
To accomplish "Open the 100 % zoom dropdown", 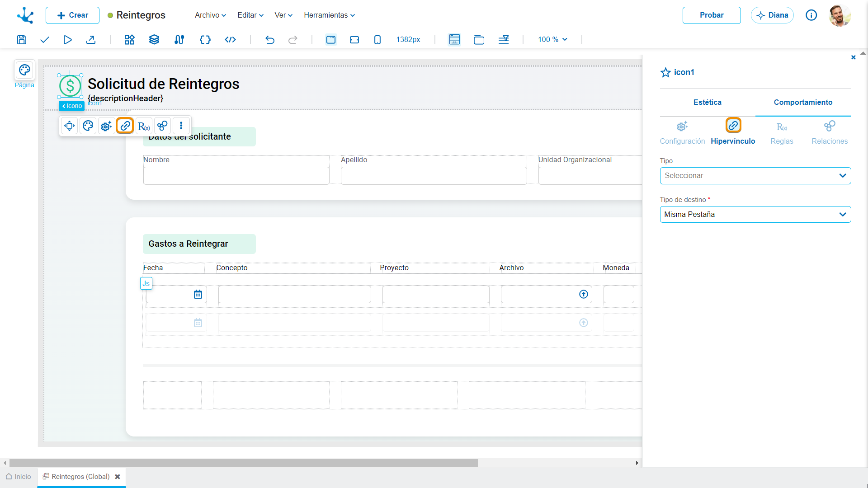I will coord(552,40).
